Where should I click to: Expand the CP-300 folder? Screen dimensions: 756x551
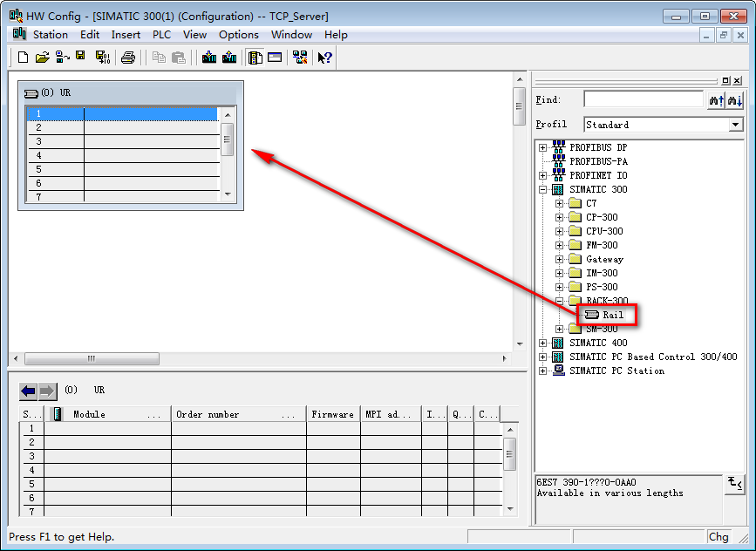pyautogui.click(x=559, y=217)
